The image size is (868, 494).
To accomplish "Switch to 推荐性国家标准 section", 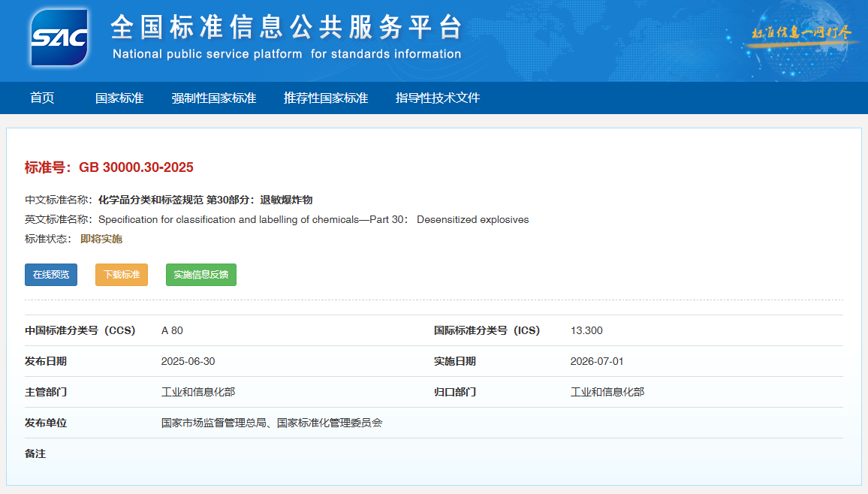I will click(326, 98).
